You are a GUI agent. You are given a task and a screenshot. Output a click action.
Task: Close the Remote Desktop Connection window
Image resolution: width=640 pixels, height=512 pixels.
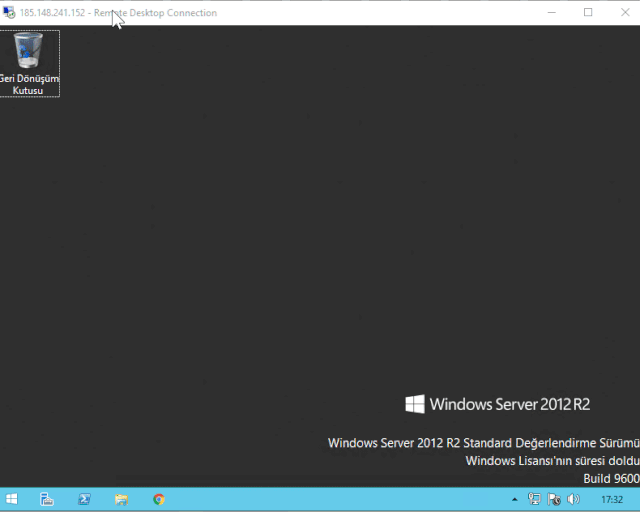tap(624, 12)
